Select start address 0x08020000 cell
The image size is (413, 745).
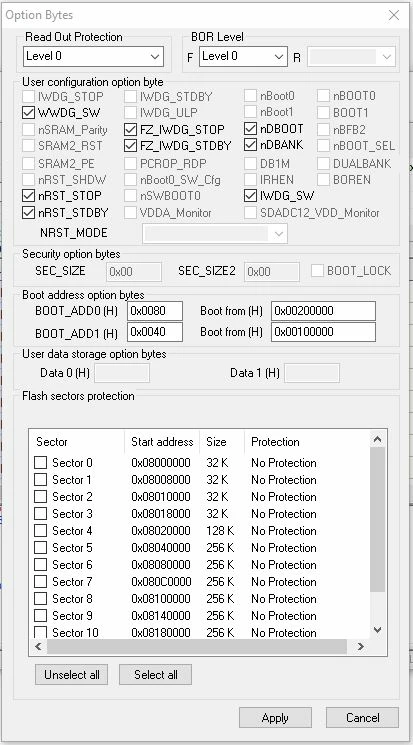161,531
